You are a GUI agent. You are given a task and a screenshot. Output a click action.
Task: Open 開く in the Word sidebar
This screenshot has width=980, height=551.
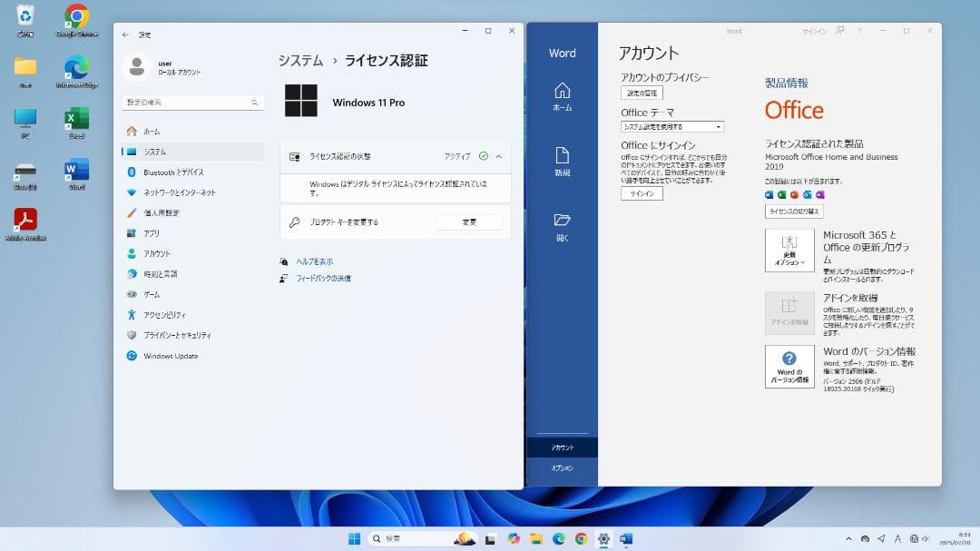(x=563, y=225)
